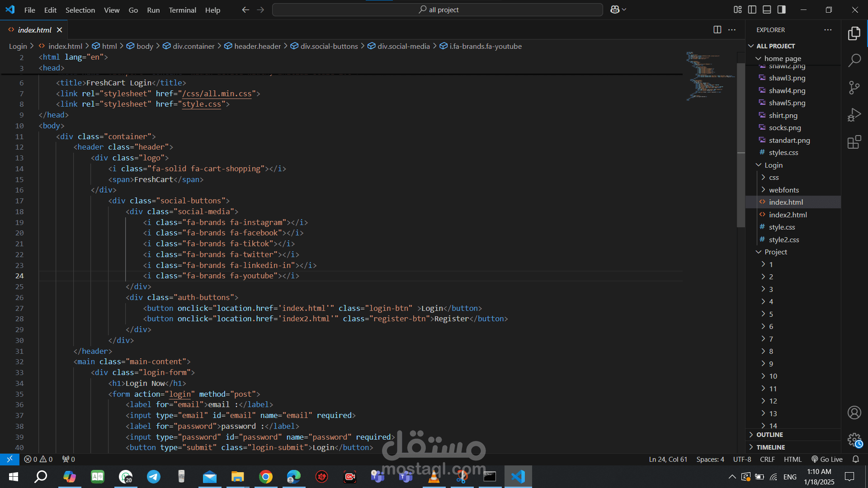Collapse the Login folder
The height and width of the screenshot is (488, 868).
773,165
